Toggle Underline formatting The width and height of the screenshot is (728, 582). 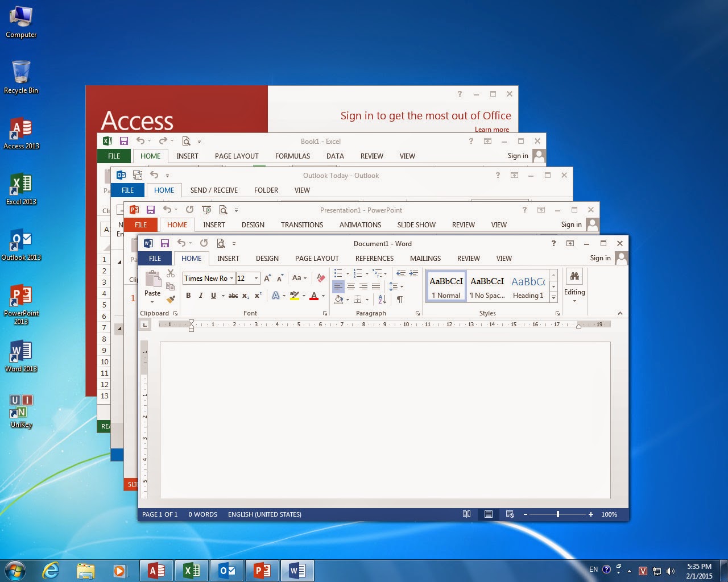pos(213,296)
